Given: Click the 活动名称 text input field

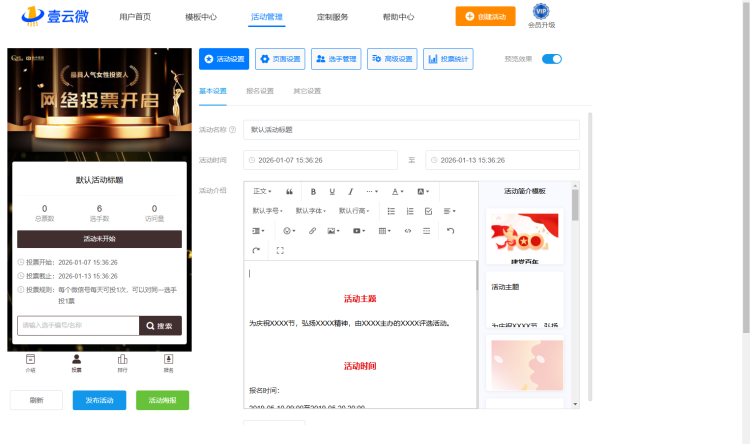Looking at the screenshot, I should tap(410, 130).
